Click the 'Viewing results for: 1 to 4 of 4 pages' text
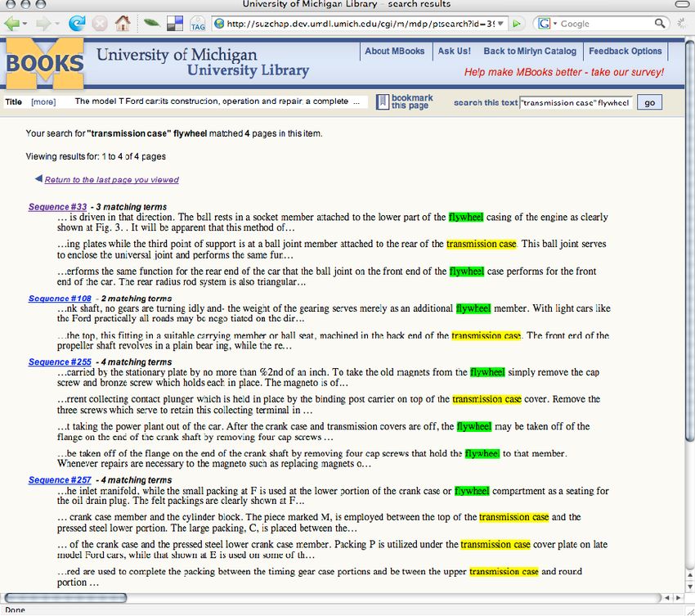This screenshot has width=695, height=616. [96, 156]
